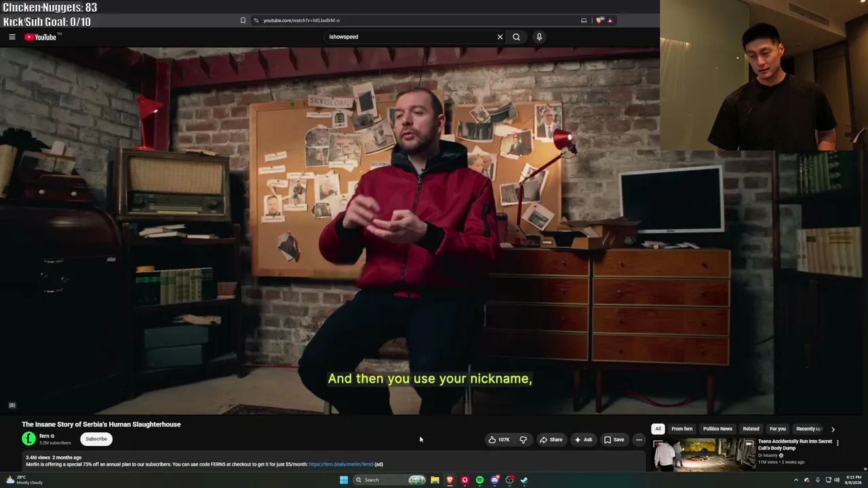Select the Politics News filter chip
868x488 pixels.
coord(717,429)
